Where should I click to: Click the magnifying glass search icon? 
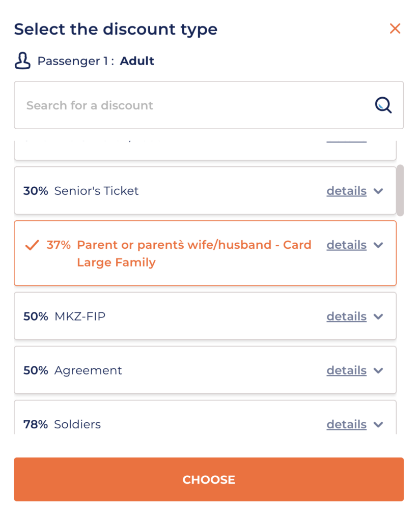[x=383, y=105]
